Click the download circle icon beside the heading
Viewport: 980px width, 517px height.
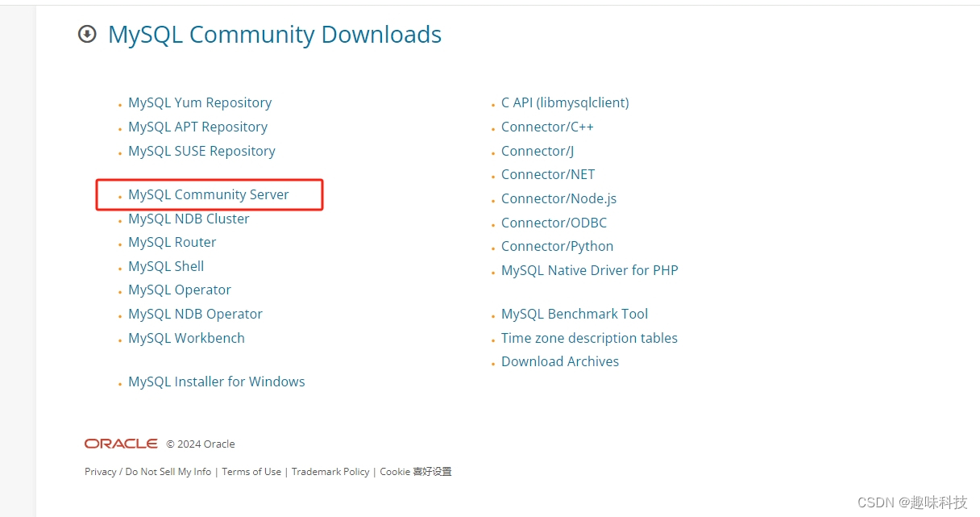click(x=87, y=35)
